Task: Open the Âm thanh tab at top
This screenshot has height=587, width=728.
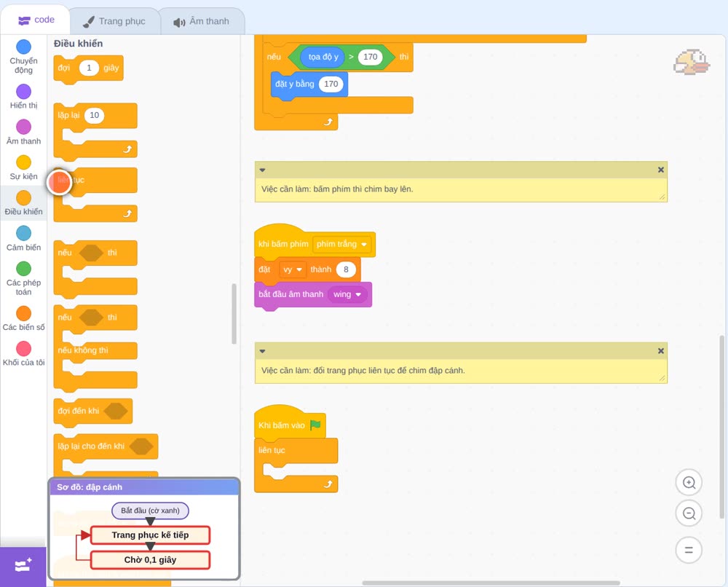Action: tap(202, 21)
